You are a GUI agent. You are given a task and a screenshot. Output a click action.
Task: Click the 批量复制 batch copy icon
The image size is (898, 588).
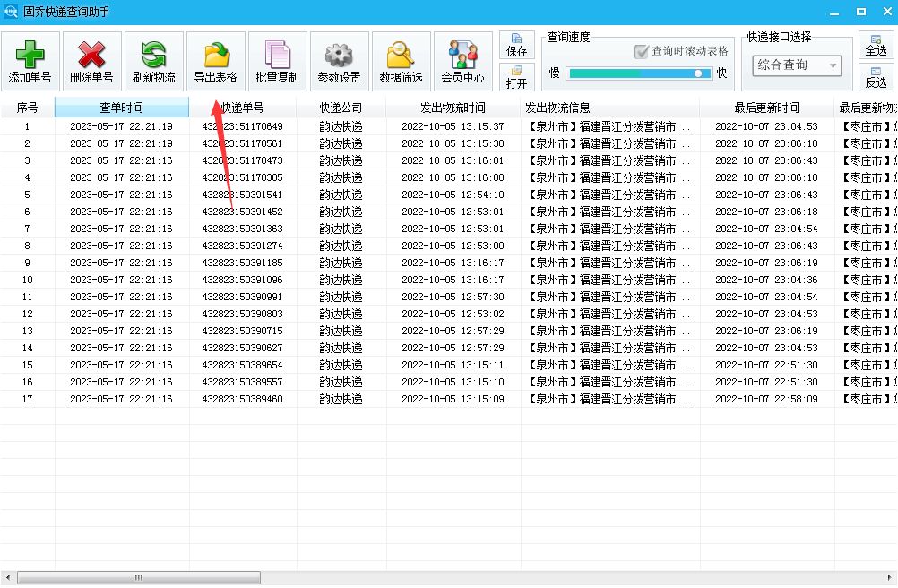pos(276,60)
